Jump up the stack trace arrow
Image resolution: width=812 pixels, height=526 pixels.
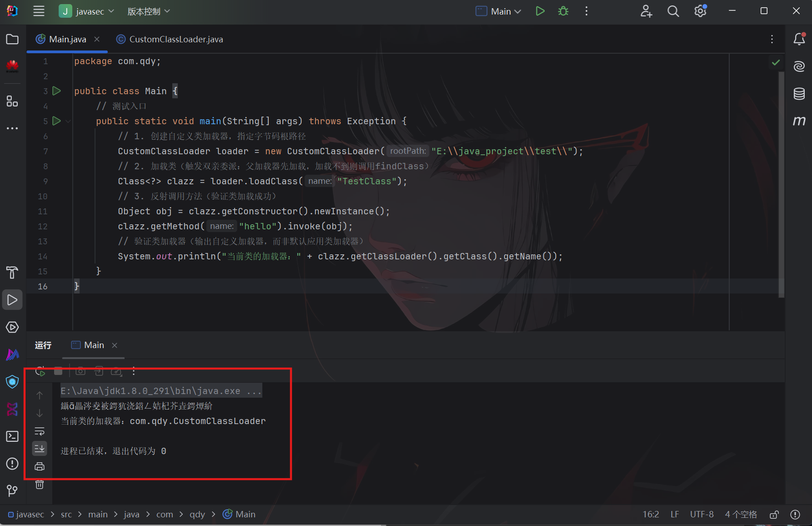click(40, 395)
